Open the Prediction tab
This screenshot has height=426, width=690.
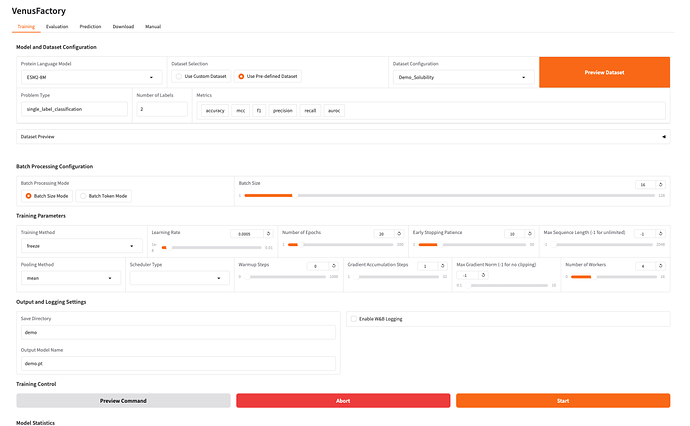(90, 27)
